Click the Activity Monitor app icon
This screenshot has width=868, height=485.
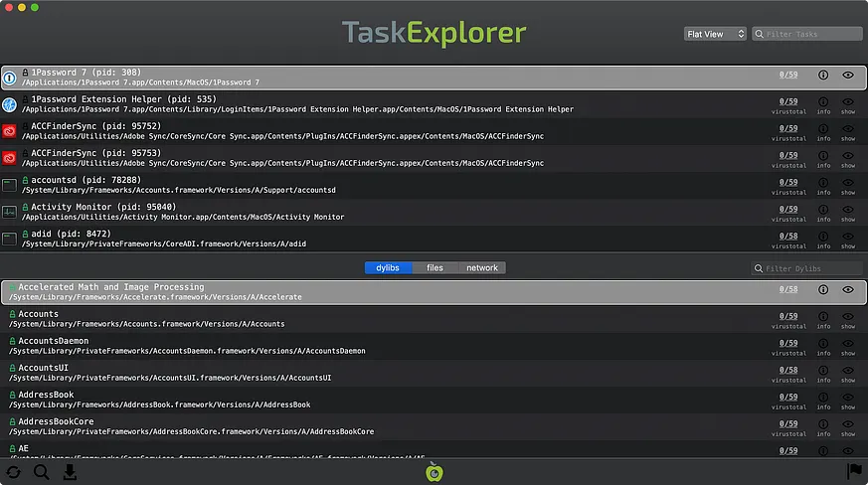9,212
